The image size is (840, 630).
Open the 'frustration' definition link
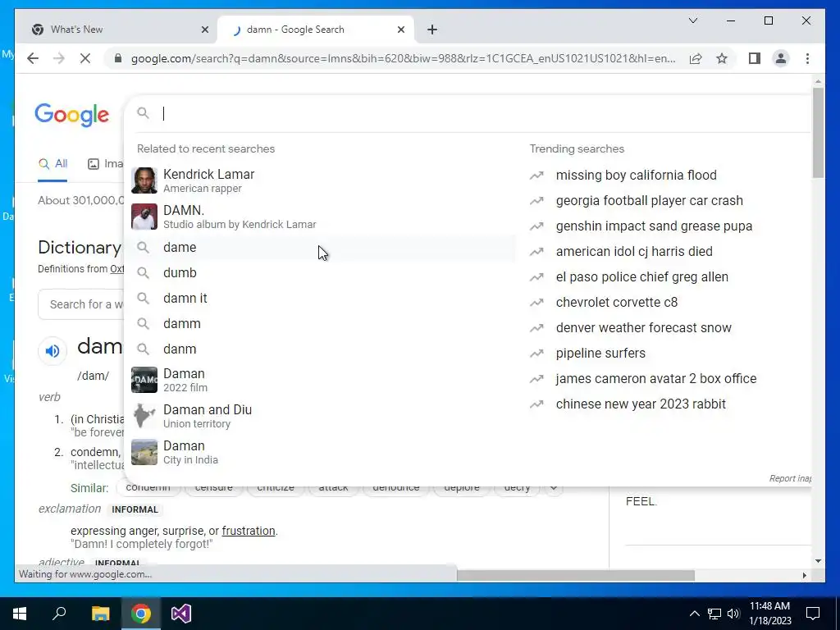point(249,531)
